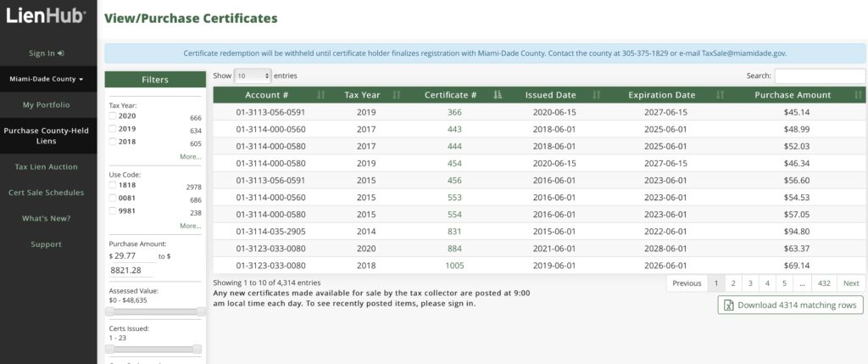Viewport: 868px width, 364px height.
Task: Select expiration date 2028-06-01 cell
Action: click(x=665, y=249)
